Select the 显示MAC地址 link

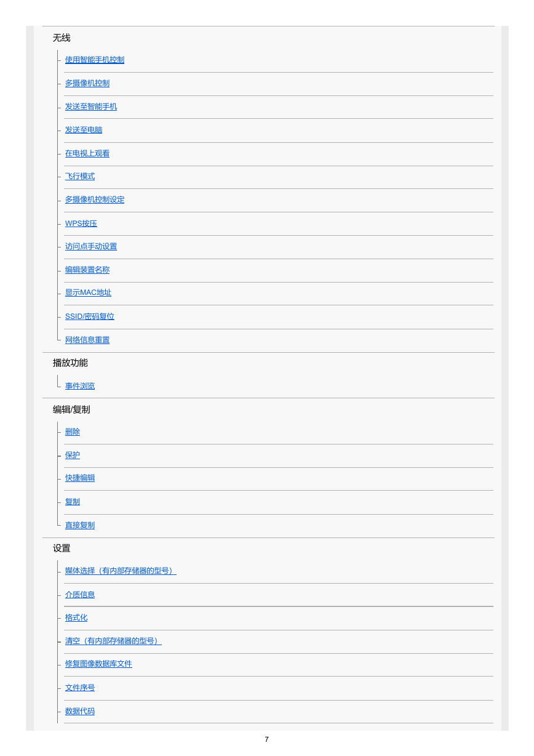[88, 292]
